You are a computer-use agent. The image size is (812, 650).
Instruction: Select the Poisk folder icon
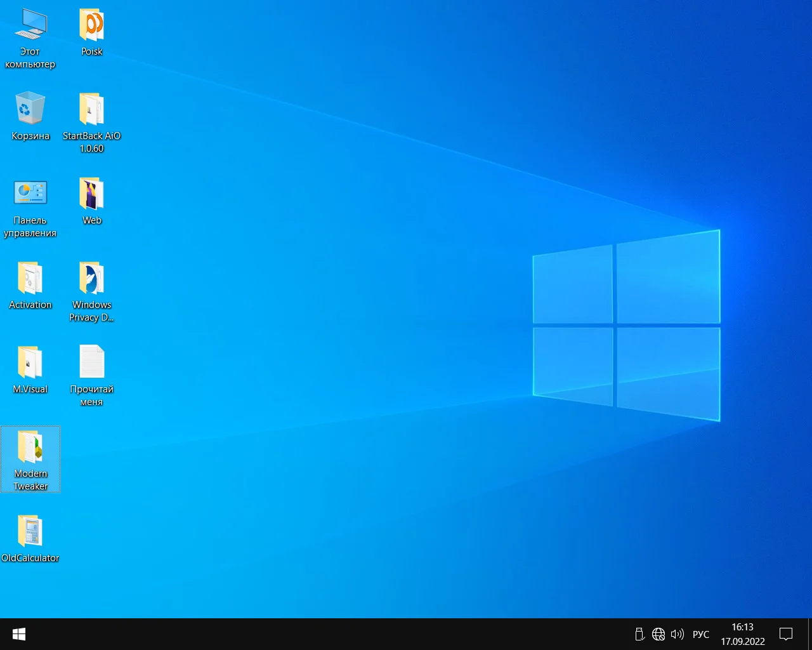(91, 25)
